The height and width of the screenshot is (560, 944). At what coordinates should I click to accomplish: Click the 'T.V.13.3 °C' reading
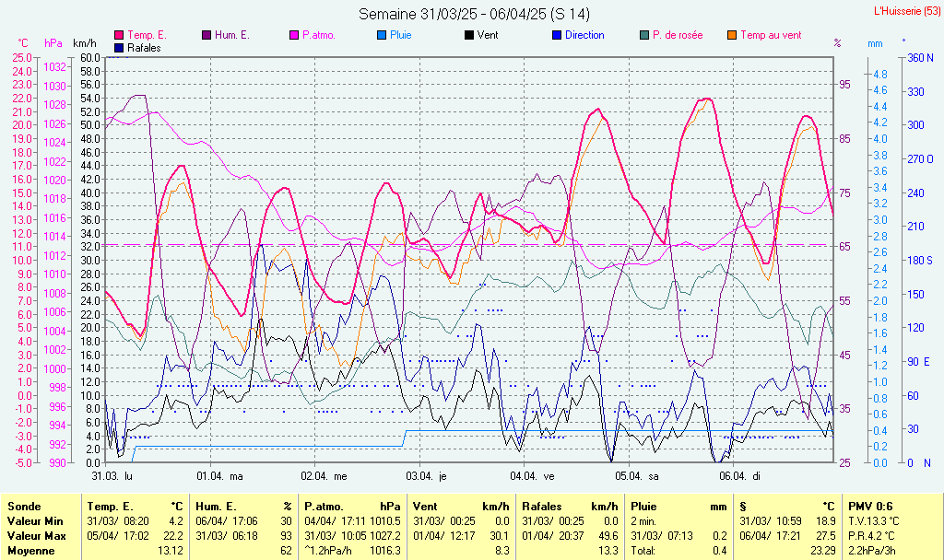(874, 521)
